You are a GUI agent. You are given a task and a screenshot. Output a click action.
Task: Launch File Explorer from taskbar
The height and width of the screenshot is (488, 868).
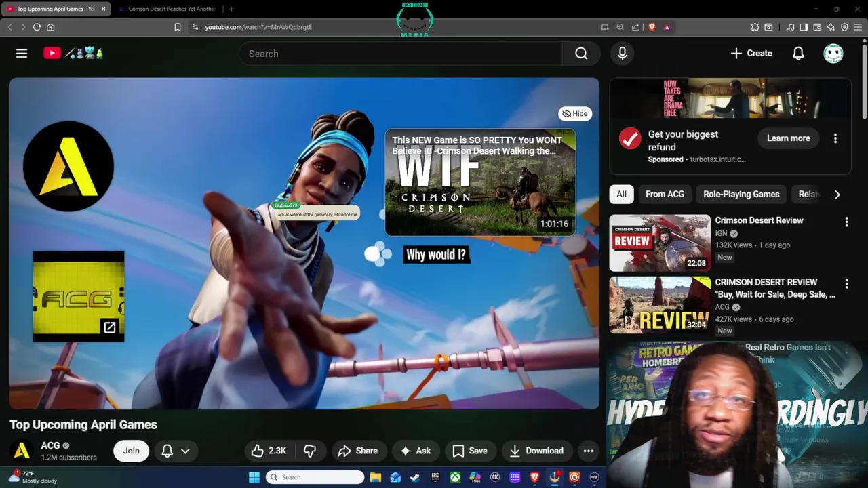coord(376,478)
